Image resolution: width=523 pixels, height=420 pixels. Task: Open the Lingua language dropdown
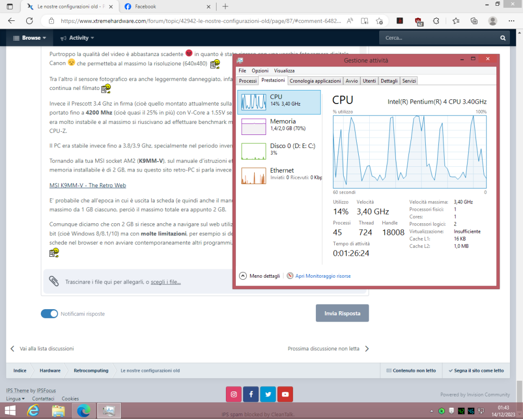(x=16, y=399)
